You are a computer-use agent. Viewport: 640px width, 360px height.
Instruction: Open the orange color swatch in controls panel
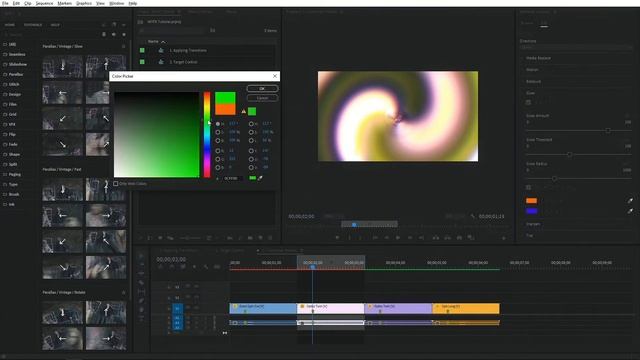pyautogui.click(x=531, y=200)
